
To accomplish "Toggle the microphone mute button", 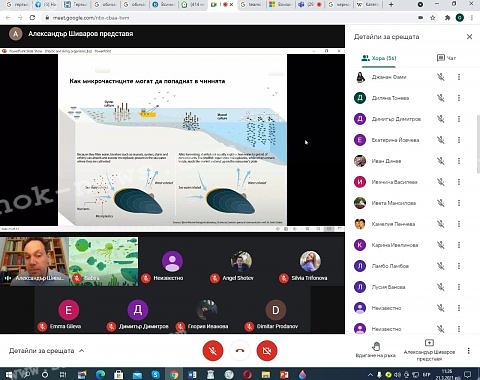I will click(213, 350).
